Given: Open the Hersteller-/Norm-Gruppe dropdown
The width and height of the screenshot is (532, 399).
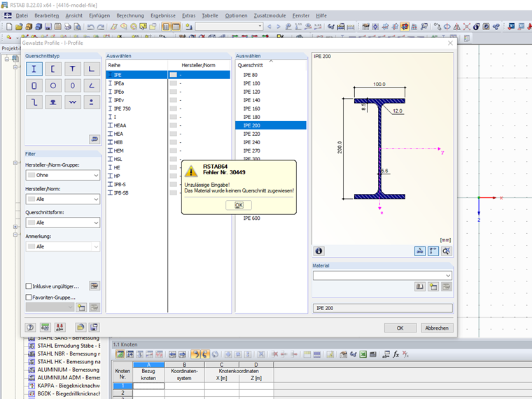Looking at the screenshot, I should [x=63, y=176].
